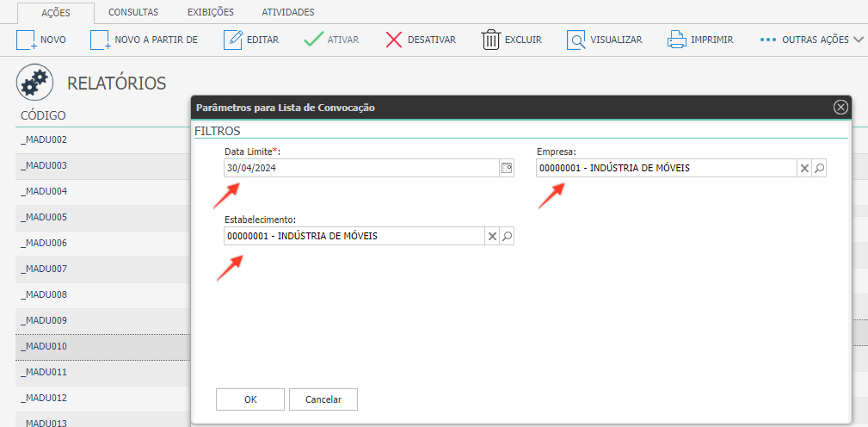Open the Exibições tab
868x427 pixels.
(211, 12)
